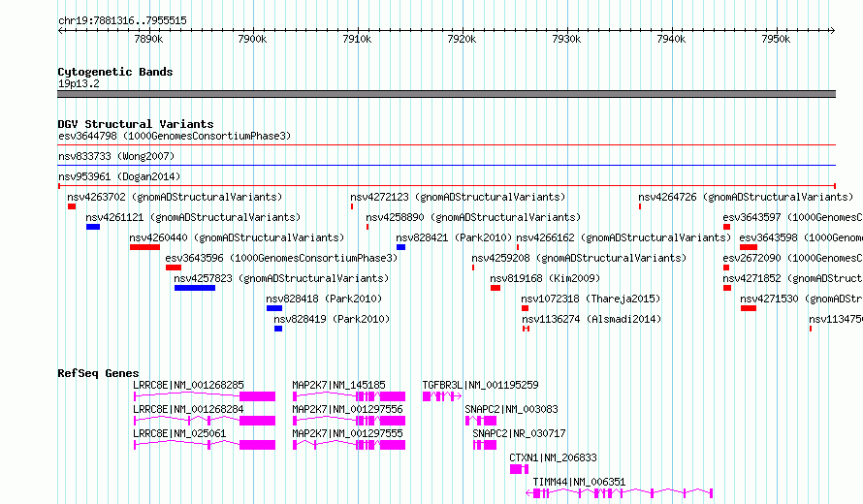Open the nsv1072318 (Thareja2015) label
The width and height of the screenshot is (863, 504).
point(591,299)
